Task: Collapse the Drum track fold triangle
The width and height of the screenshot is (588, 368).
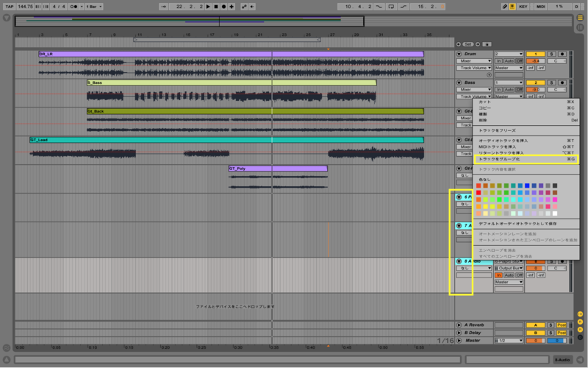Action: pos(459,54)
